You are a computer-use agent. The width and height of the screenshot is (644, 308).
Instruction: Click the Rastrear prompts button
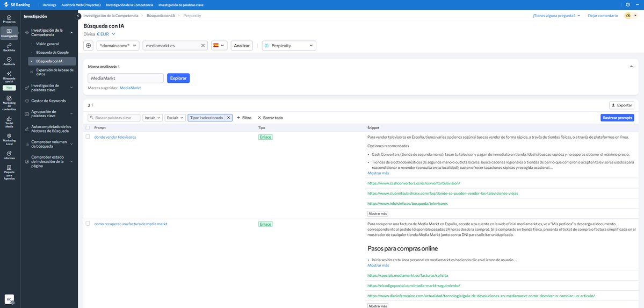617,118
